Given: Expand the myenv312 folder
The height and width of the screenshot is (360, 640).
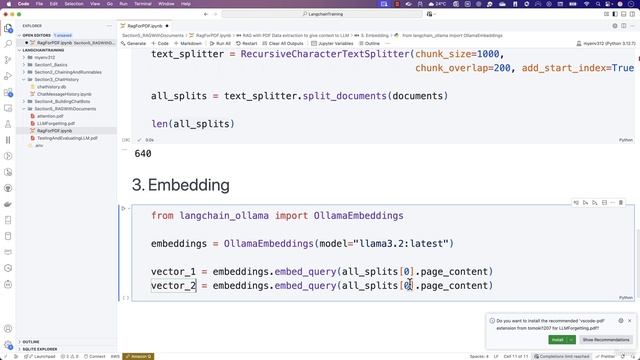Looking at the screenshot, I should pos(24,58).
